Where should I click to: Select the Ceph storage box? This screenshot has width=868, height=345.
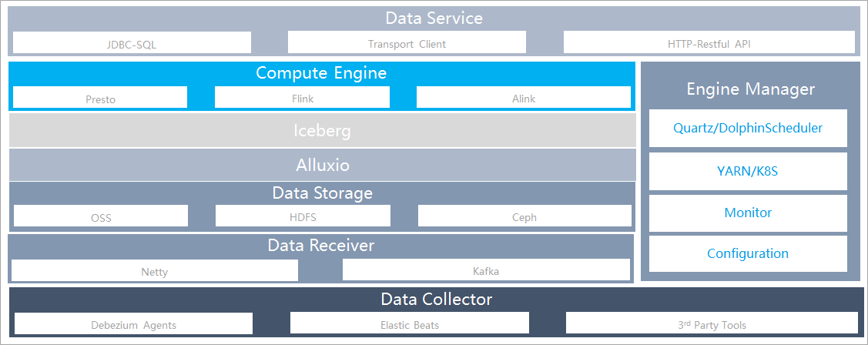click(524, 216)
